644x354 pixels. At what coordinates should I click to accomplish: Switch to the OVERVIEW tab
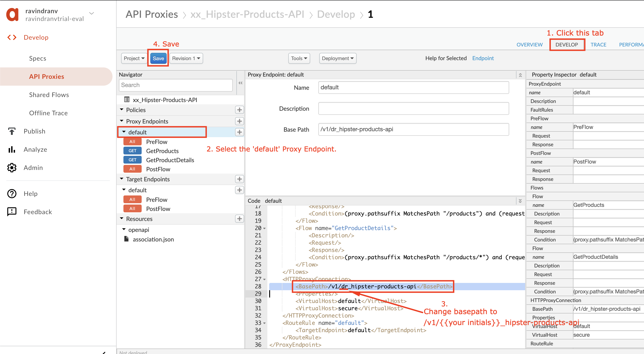click(x=529, y=45)
